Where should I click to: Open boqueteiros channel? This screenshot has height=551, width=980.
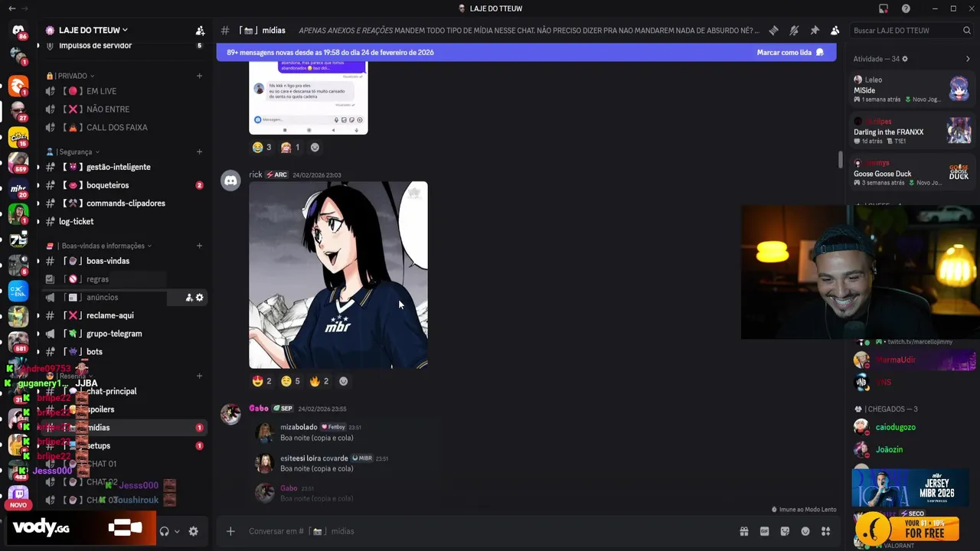pos(123,185)
